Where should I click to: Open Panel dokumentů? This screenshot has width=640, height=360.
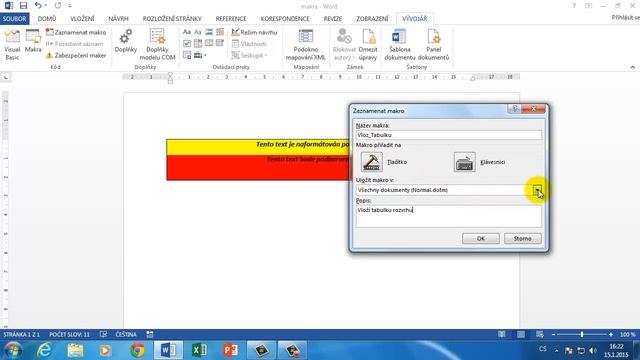[433, 45]
